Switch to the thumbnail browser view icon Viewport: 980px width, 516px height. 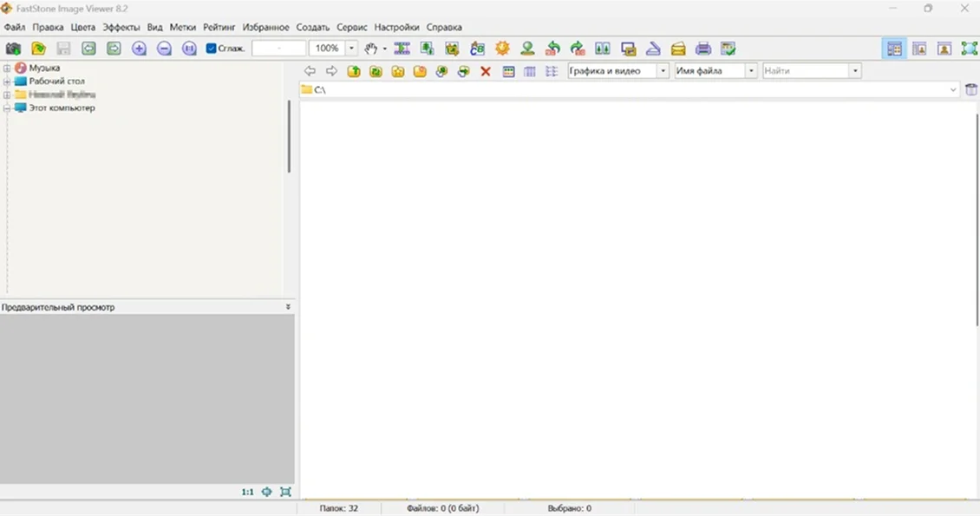click(x=894, y=48)
